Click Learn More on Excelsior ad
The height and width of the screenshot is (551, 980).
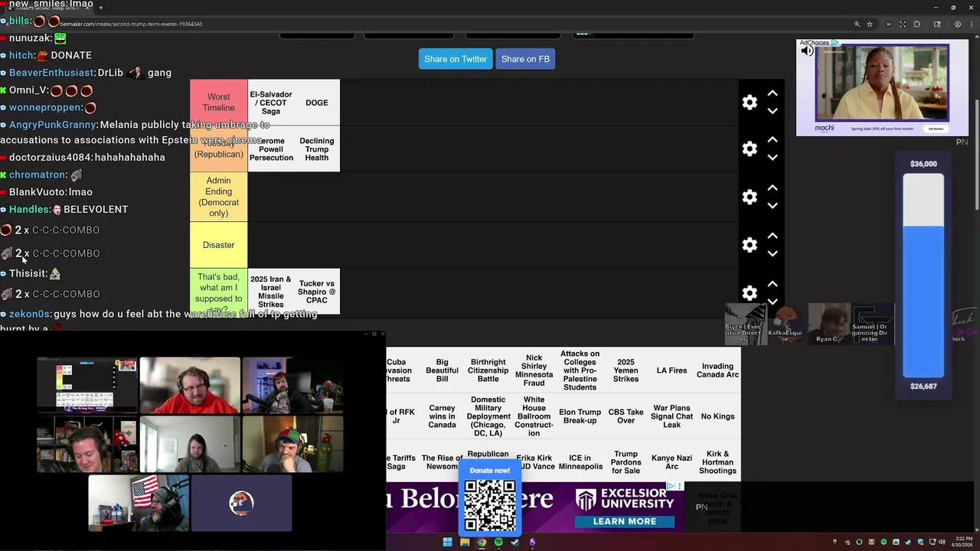pos(624,521)
